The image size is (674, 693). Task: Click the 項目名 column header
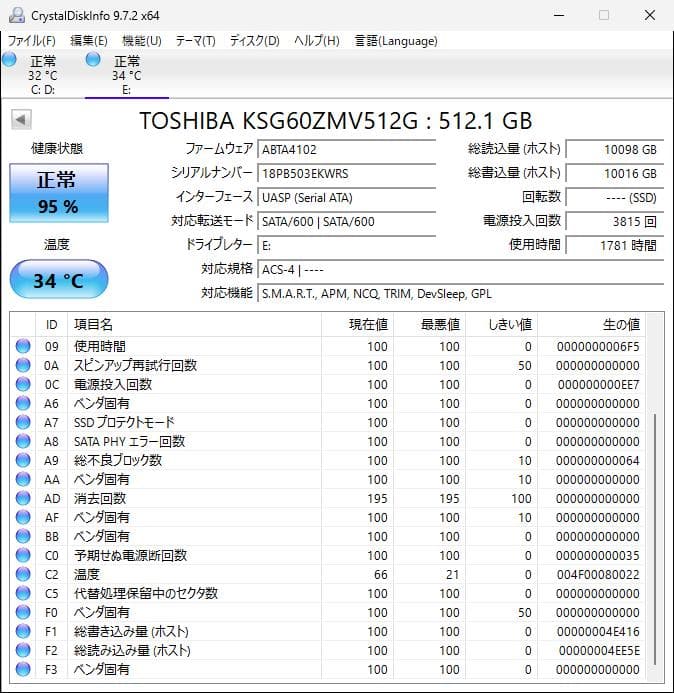pos(194,324)
